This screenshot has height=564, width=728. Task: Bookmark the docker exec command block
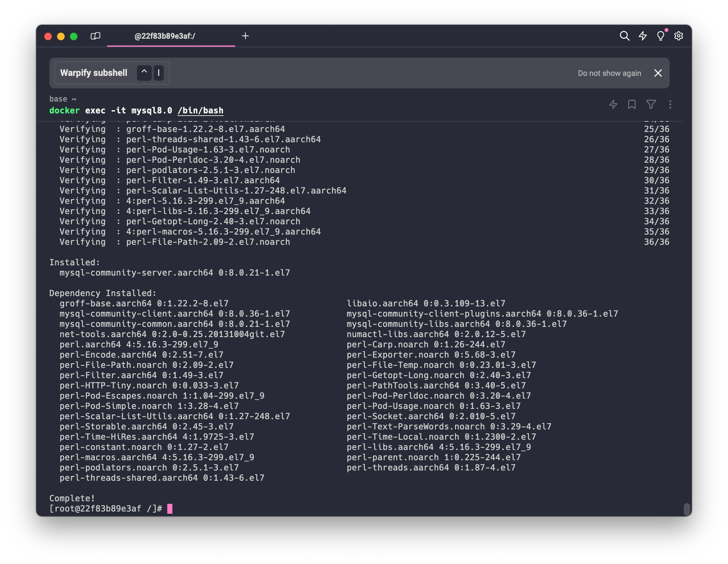tap(632, 104)
